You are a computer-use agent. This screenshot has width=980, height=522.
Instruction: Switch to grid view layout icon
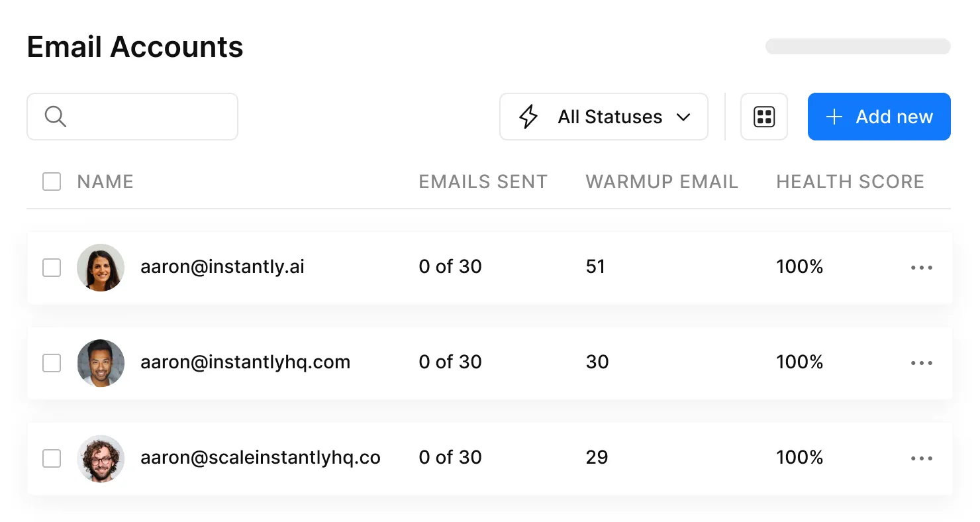coord(764,117)
